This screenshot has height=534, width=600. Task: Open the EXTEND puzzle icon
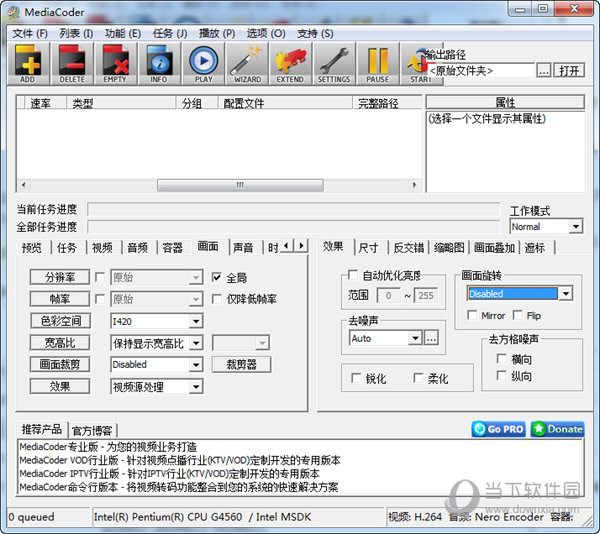[290, 63]
